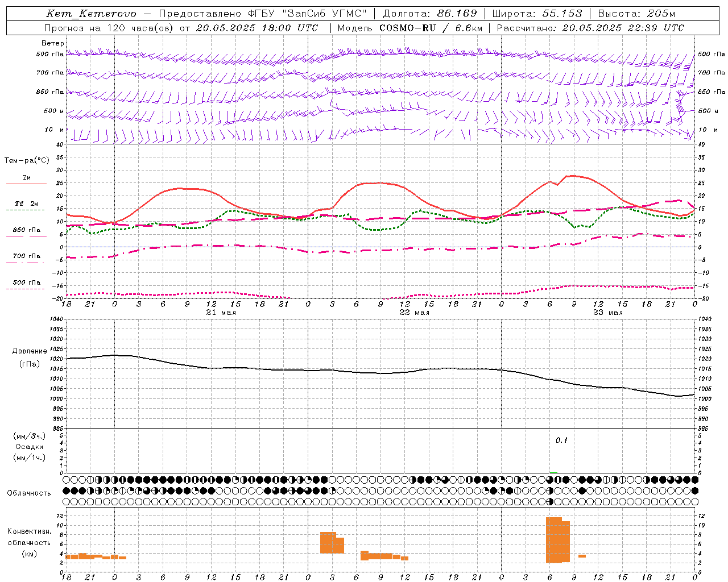The height and width of the screenshot is (582, 728).
Task: Click the 0.1 precipitation value
Action: coord(561,440)
